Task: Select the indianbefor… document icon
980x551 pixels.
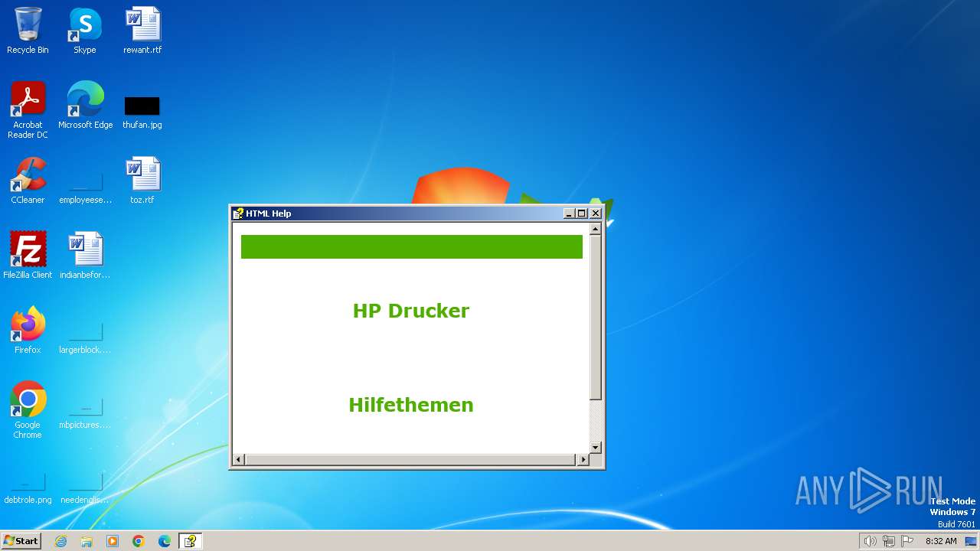Action: point(85,255)
